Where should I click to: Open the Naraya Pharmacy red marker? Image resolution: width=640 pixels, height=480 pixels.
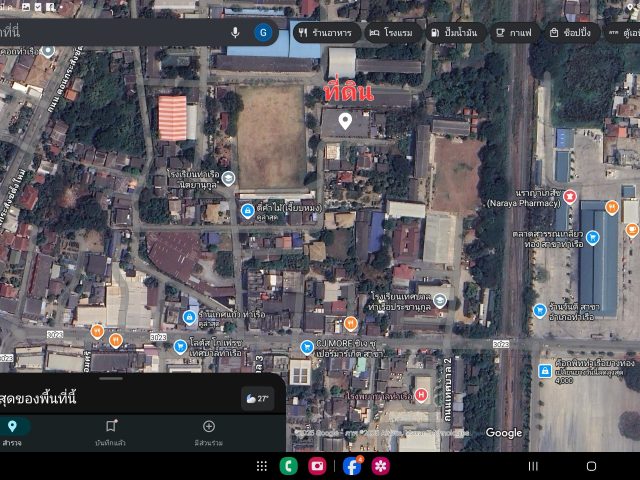[x=570, y=195]
